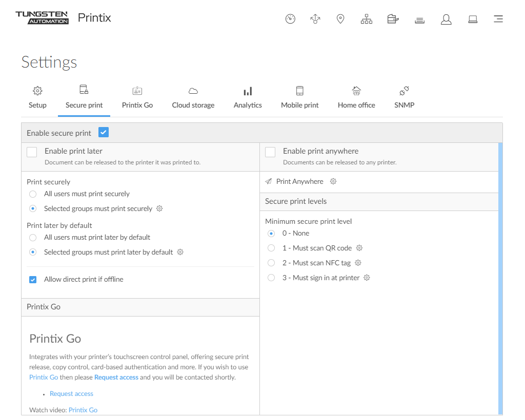
Task: Select 3 - Must sign in at printer
Action: pyautogui.click(x=271, y=278)
